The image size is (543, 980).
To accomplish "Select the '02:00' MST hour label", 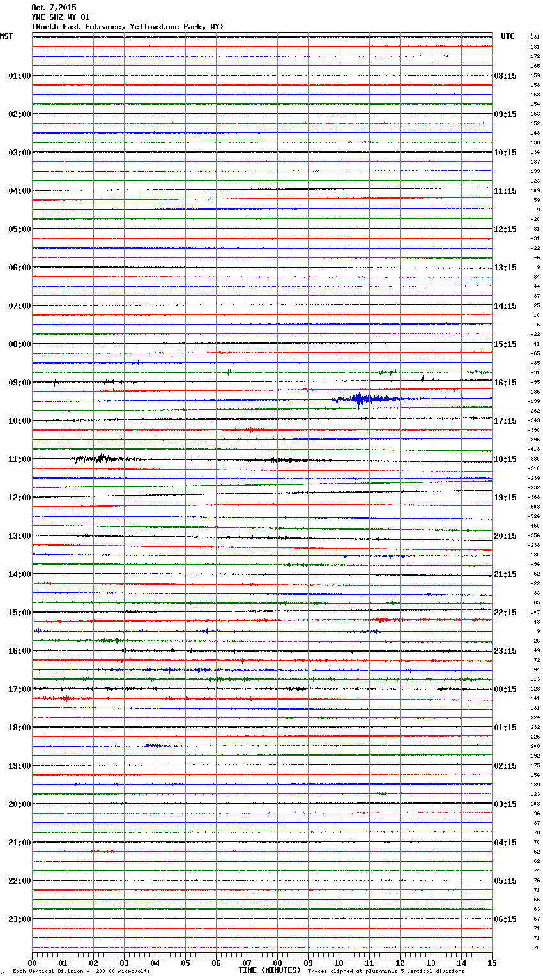I will pyautogui.click(x=19, y=114).
